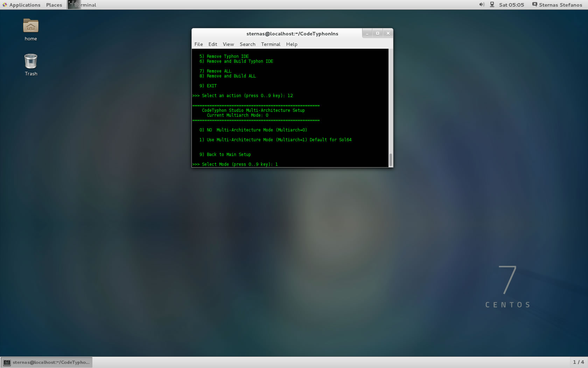The image size is (588, 368).
Task: Open the File menu in Terminal
Action: coord(198,44)
